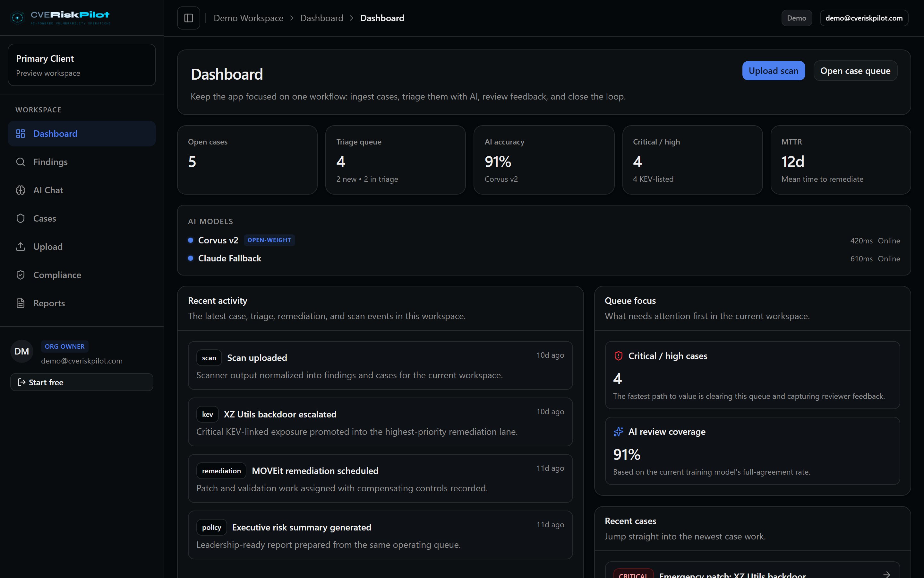The width and height of the screenshot is (924, 578).
Task: Click the Start free sign-out arrow icon
Action: [x=22, y=382]
